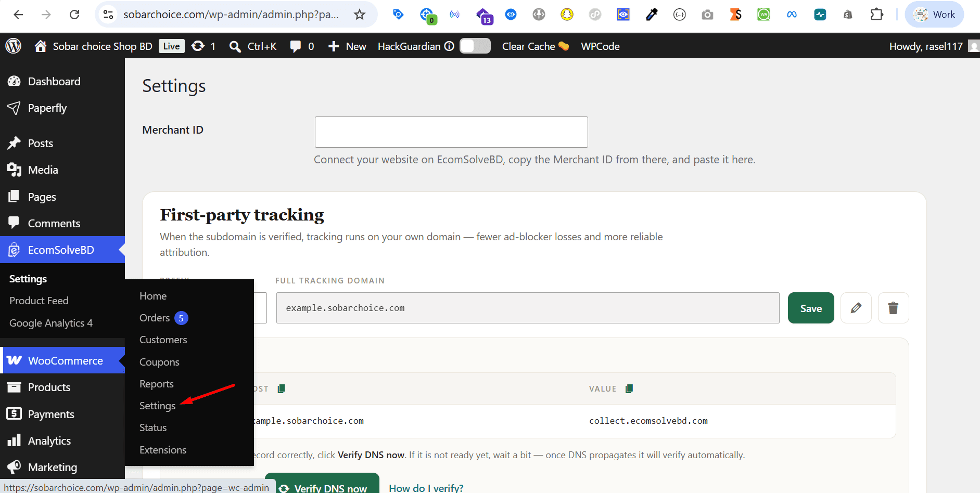
Task: Reload the browser page
Action: (x=74, y=15)
